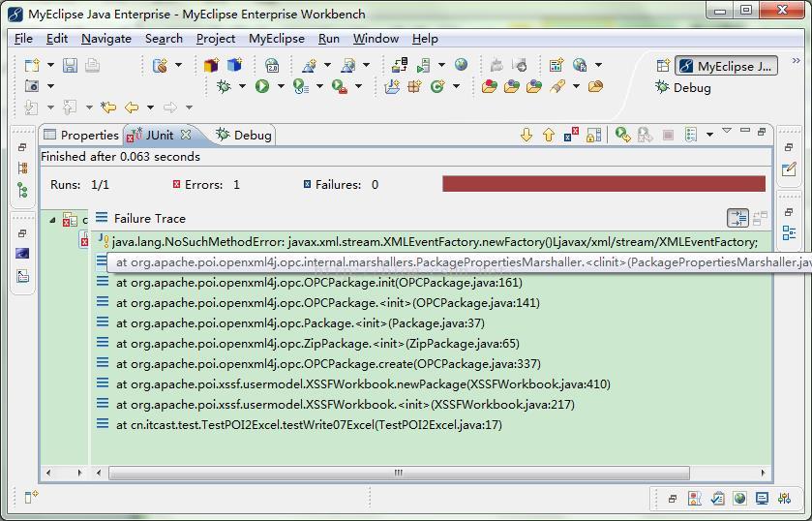Open the camera capture dropdown arrow
Screen dimensions: 812x521
coord(50,86)
